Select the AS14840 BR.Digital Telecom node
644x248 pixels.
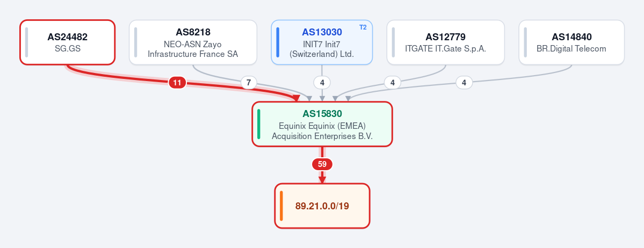coord(571,42)
